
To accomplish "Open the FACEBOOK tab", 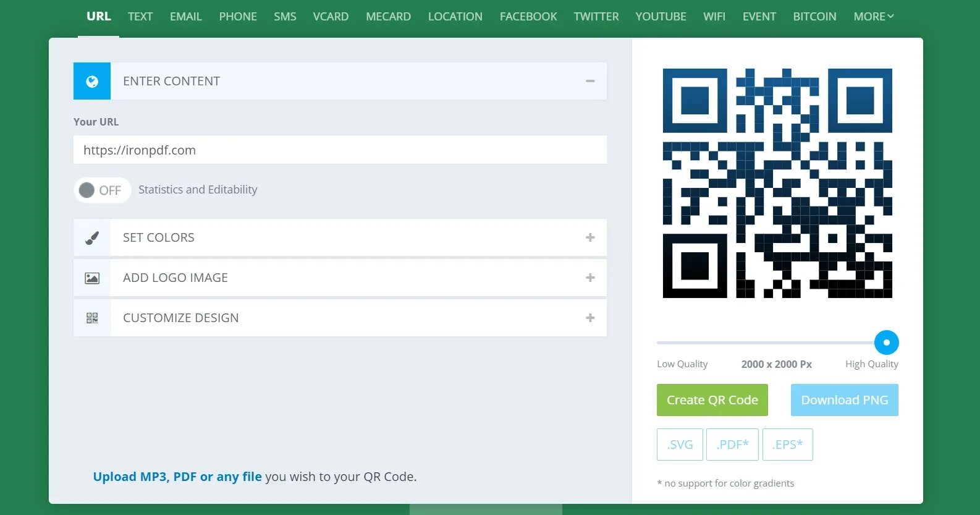I will 528,17.
